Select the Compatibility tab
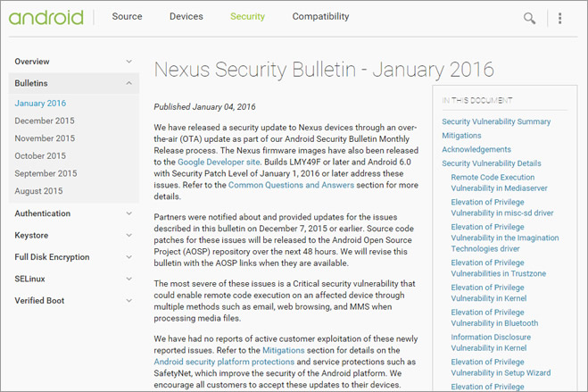 pyautogui.click(x=320, y=16)
